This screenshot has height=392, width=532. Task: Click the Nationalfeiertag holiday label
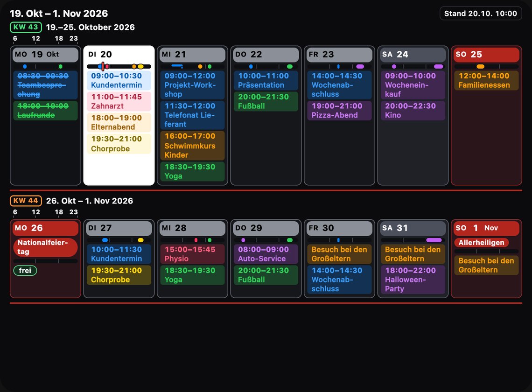pos(45,247)
